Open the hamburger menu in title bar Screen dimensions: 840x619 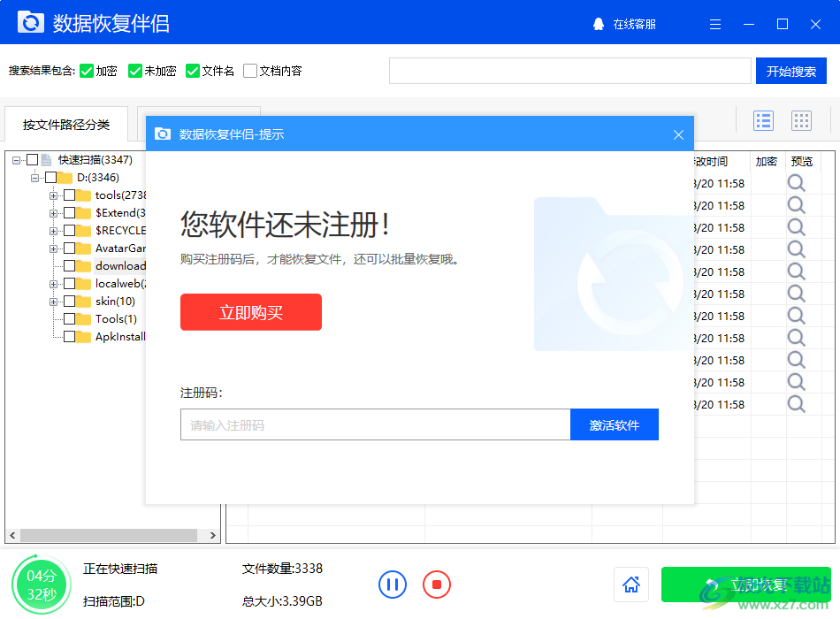[x=714, y=24]
